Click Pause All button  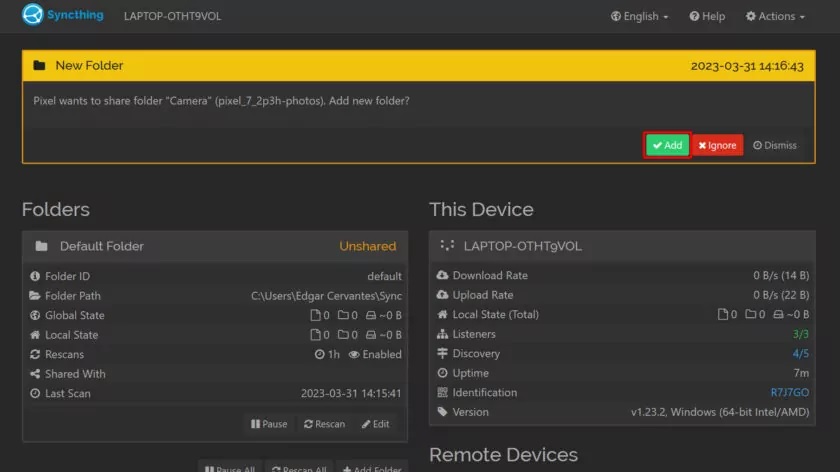tap(230, 468)
